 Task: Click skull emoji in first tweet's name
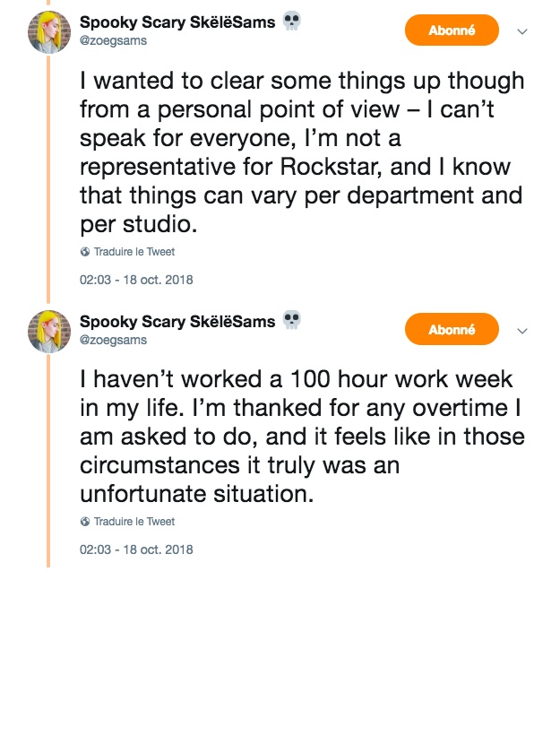pyautogui.click(x=291, y=21)
